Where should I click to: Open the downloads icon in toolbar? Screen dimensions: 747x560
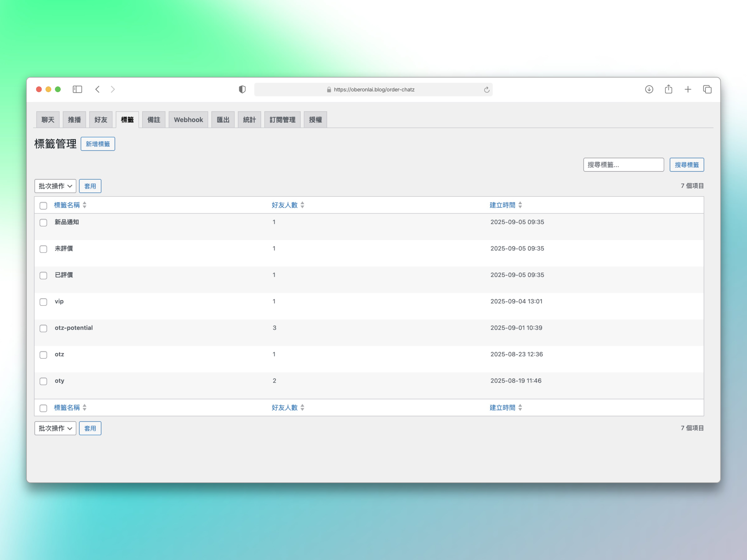pos(649,89)
